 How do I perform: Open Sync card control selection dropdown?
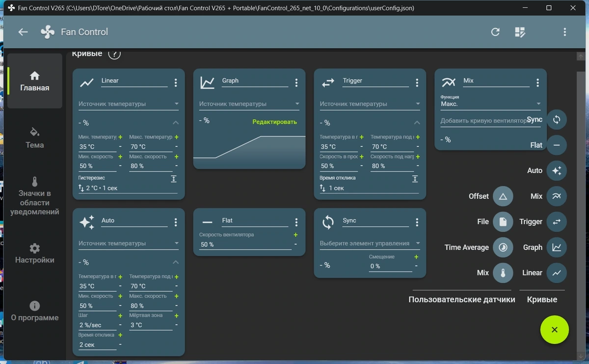(370, 243)
